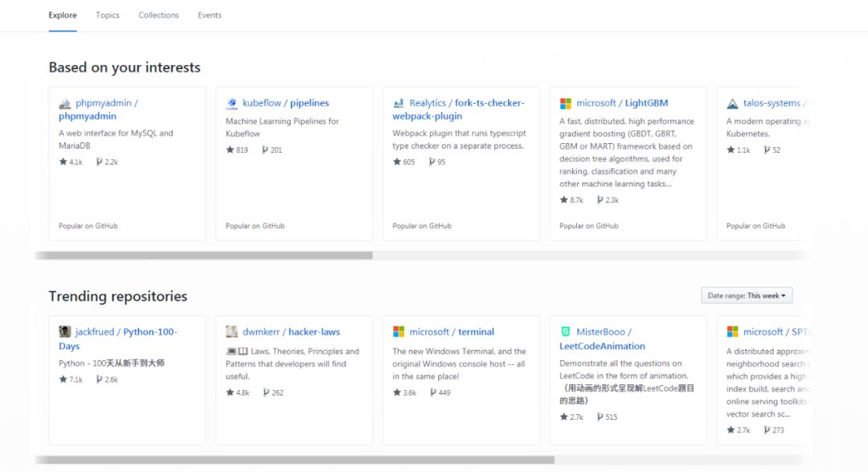Viewport: 868px width, 472px height.
Task: Click the star icon for terminal 3.6k
Action: (397, 392)
